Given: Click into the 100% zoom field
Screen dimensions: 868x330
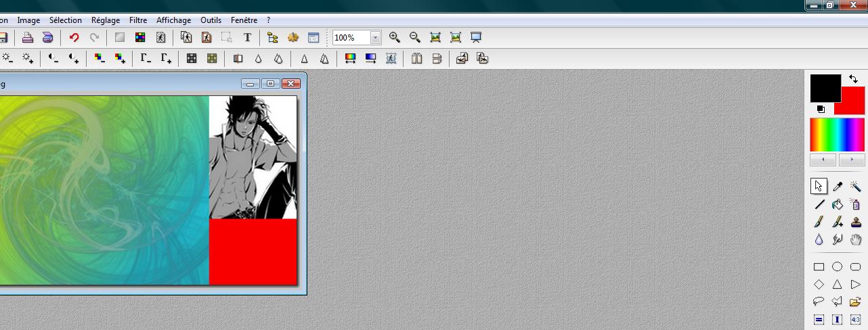Looking at the screenshot, I should [351, 38].
